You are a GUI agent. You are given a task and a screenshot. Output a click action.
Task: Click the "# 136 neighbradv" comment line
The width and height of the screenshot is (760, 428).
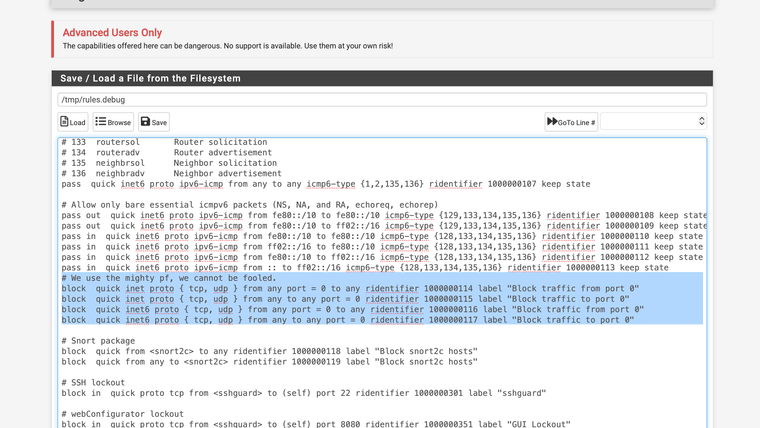tap(172, 174)
